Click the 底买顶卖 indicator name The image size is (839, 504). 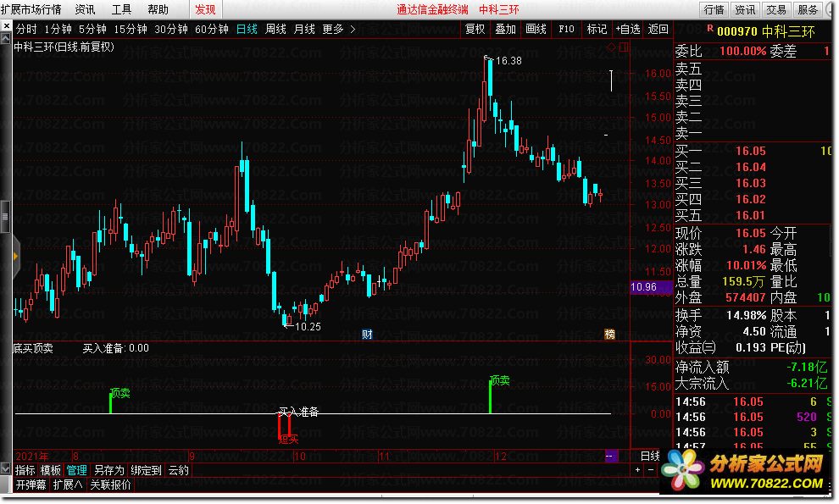(33, 348)
